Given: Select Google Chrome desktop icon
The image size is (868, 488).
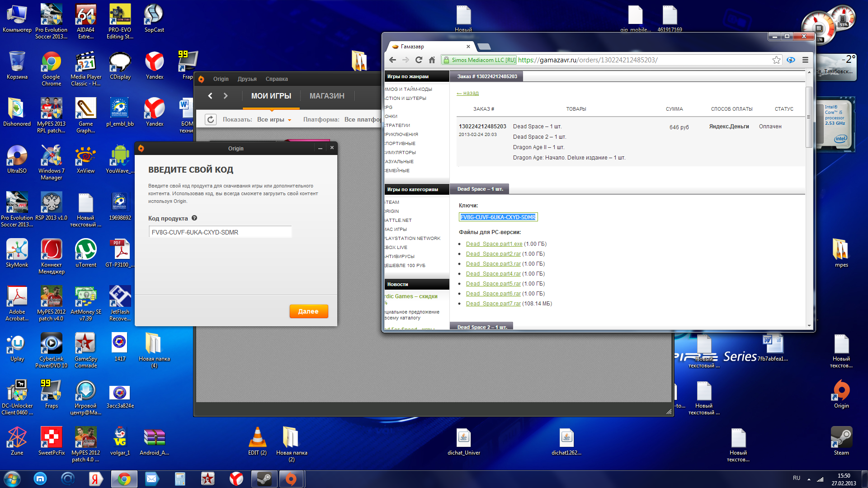Looking at the screenshot, I should click(x=51, y=69).
